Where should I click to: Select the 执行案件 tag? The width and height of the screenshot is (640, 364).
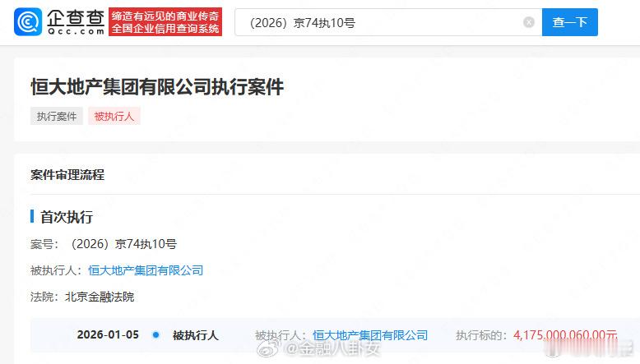click(x=57, y=116)
